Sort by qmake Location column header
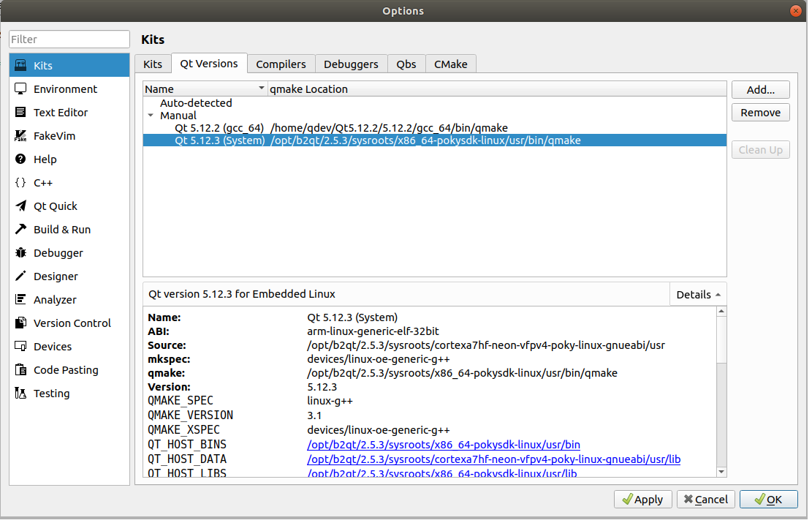Image resolution: width=812 pixels, height=523 pixels. click(x=497, y=89)
